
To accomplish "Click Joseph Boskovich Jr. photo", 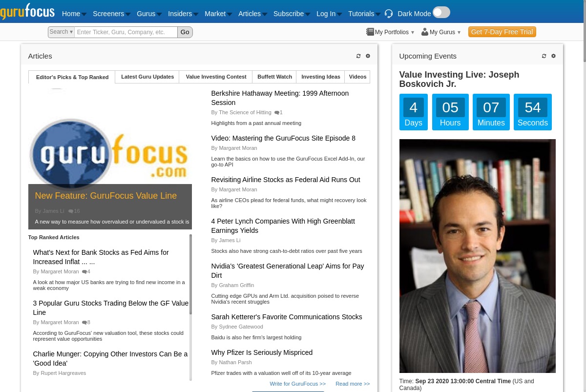I will coord(478,256).
